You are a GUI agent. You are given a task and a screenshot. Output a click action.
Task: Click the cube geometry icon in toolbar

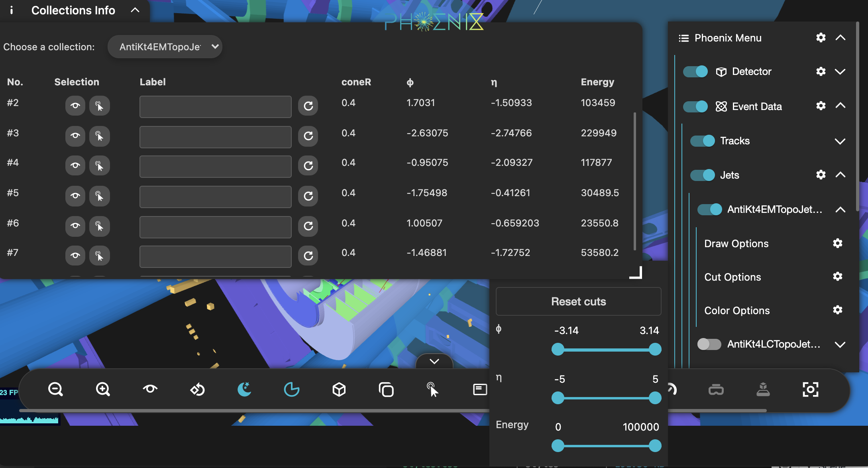pos(339,390)
